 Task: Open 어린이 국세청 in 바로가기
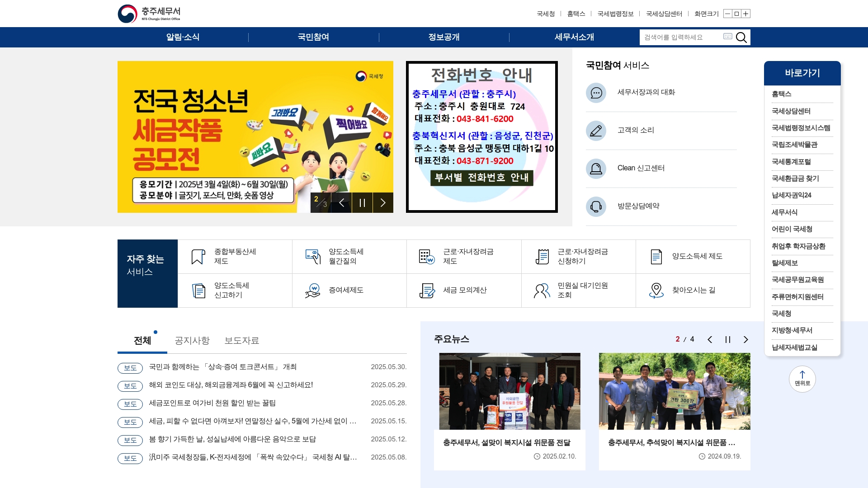coord(792,230)
